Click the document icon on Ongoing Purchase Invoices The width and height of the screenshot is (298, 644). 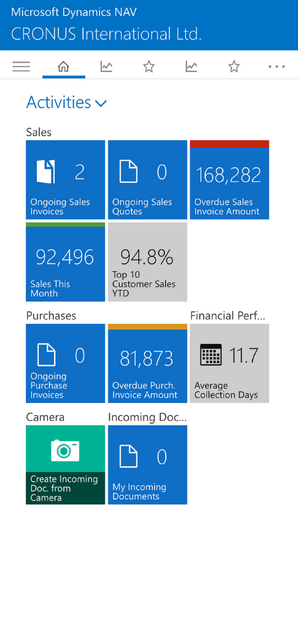46,355
